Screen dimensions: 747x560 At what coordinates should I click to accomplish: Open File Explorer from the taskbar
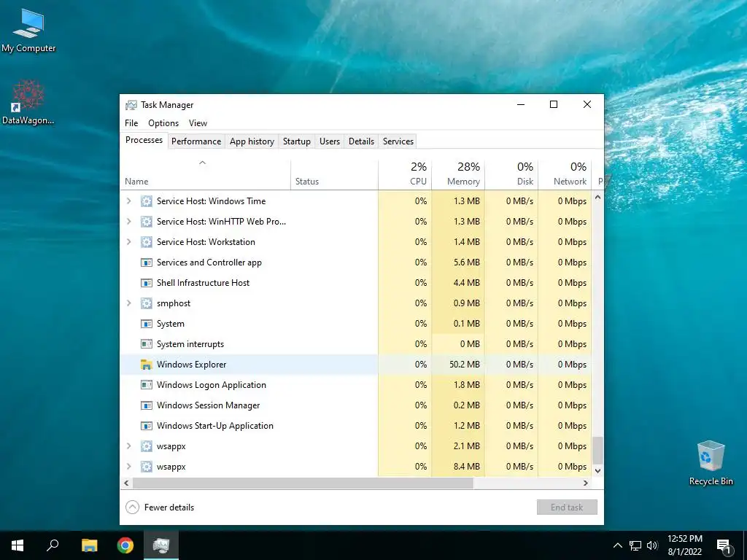click(x=89, y=545)
